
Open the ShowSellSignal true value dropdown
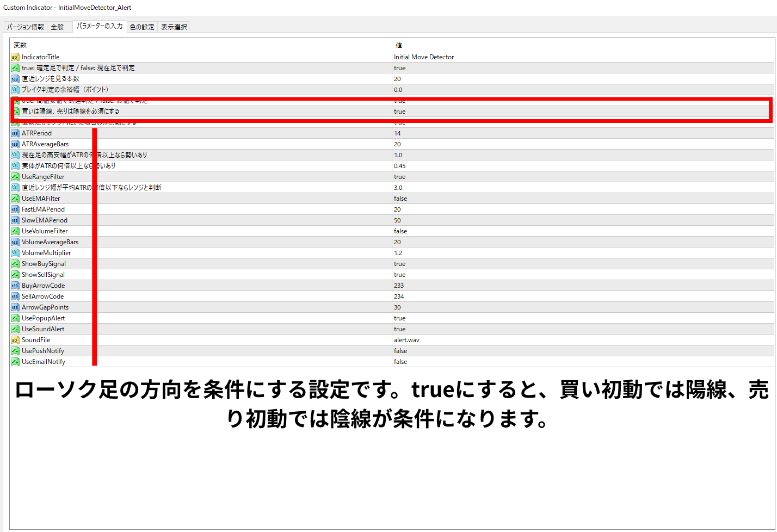[x=400, y=275]
